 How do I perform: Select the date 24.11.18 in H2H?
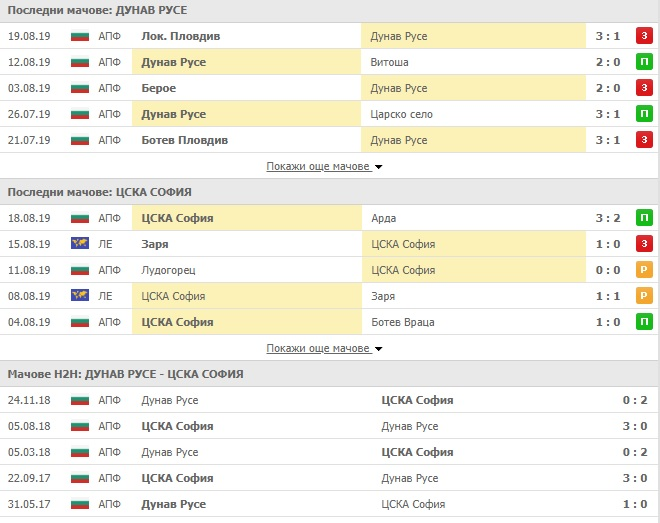click(x=29, y=400)
